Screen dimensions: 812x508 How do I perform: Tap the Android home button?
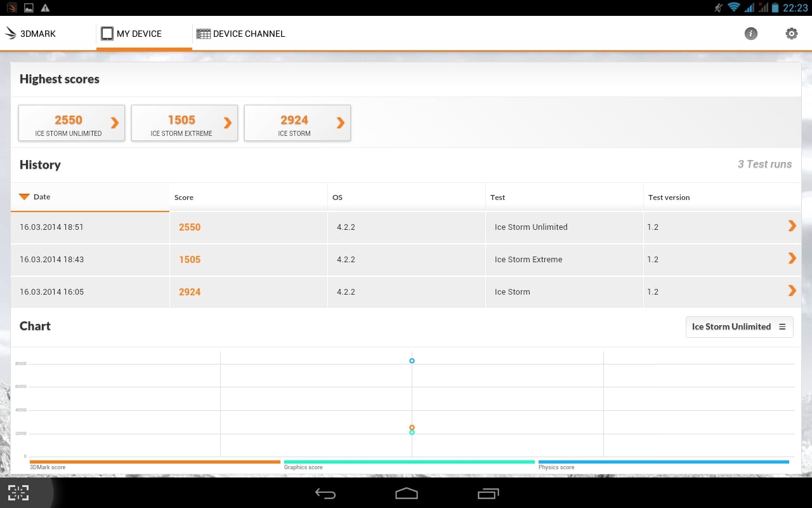(407, 493)
